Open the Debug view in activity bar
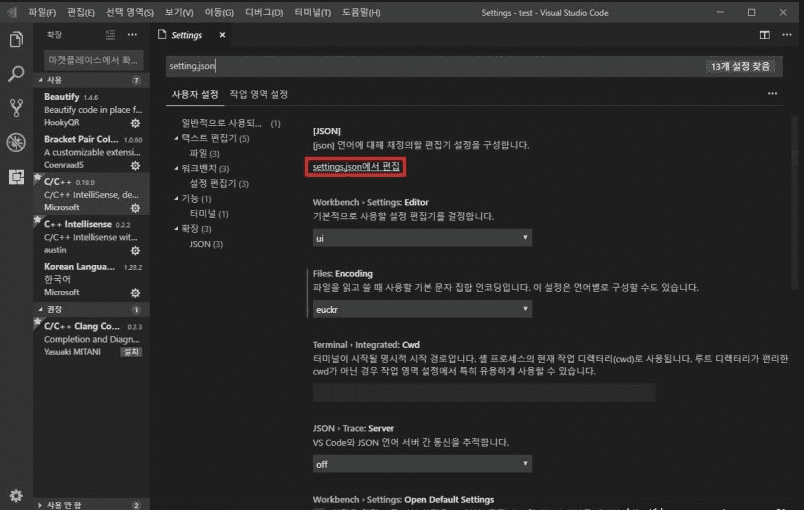This screenshot has width=804, height=510. point(16,142)
